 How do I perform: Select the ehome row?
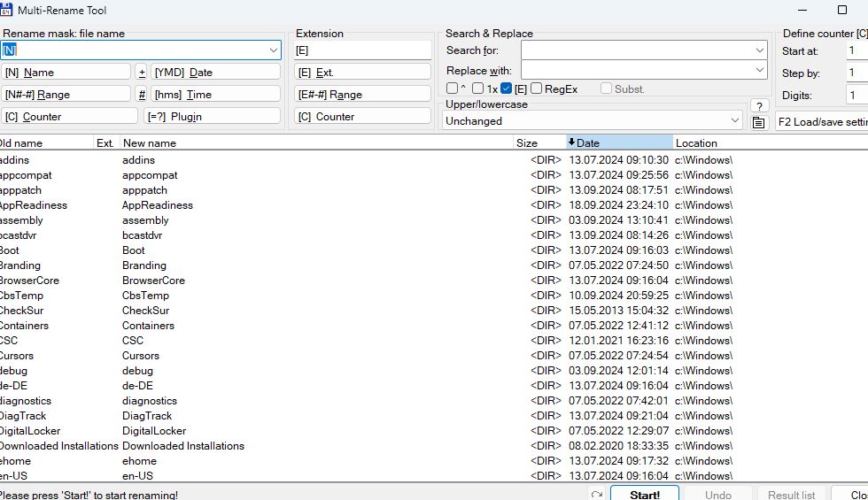[434, 461]
